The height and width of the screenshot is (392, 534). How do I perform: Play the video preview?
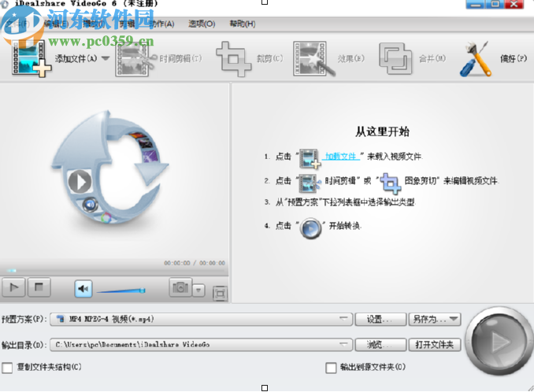pos(13,287)
